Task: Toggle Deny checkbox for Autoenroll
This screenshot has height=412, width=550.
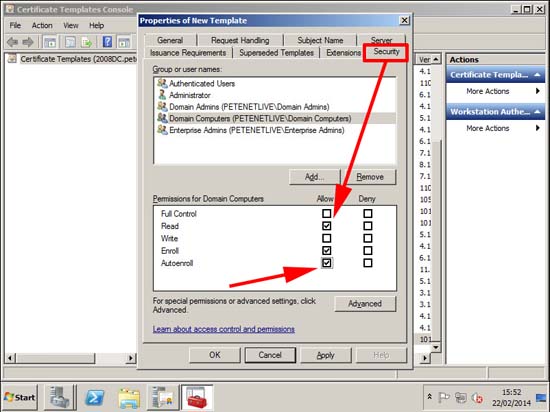Action: 368,263
